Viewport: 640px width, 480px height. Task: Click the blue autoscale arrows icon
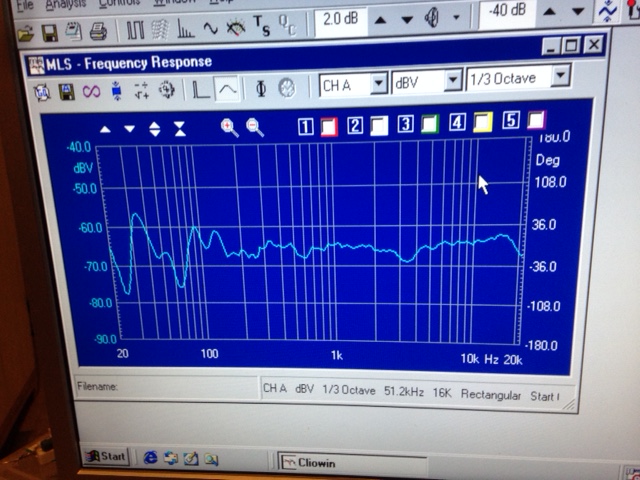(116, 91)
